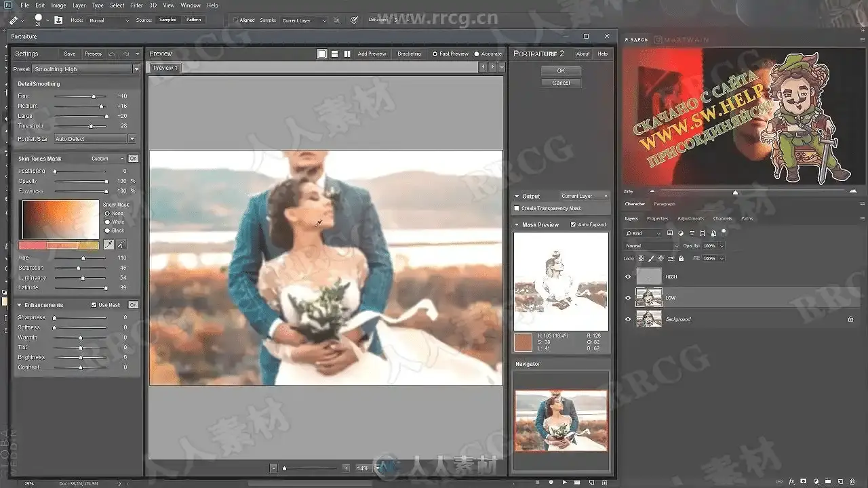Filter layers by smart object type
The width and height of the screenshot is (868, 488).
point(713,233)
